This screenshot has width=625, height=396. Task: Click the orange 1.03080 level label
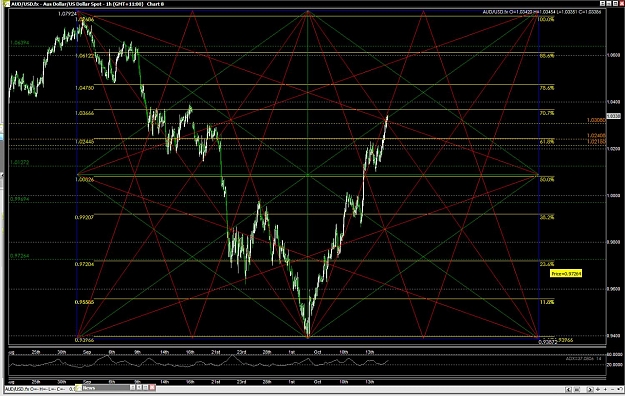596,120
